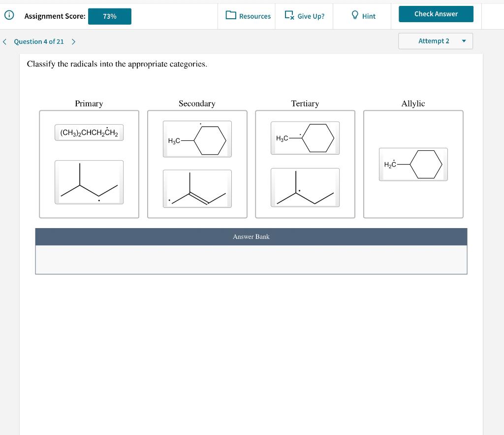Select the H3C-cyclohexane radical in Secondary
Screen dimensions: 504x435
[x=197, y=139]
